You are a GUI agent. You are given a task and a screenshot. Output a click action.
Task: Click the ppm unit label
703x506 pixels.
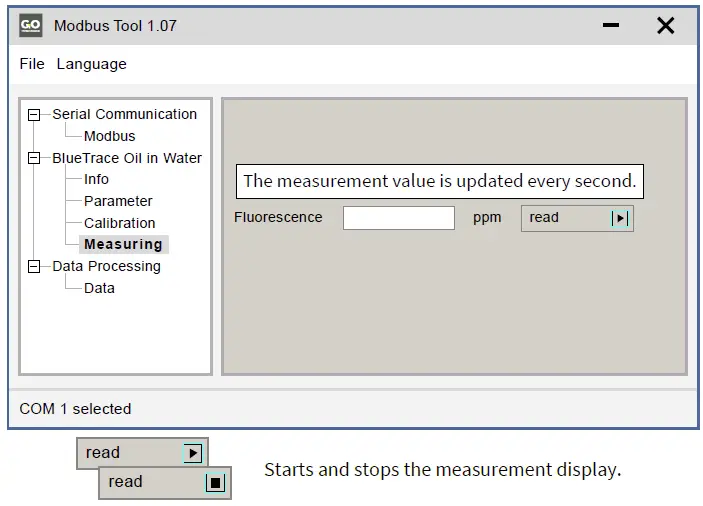pos(487,218)
